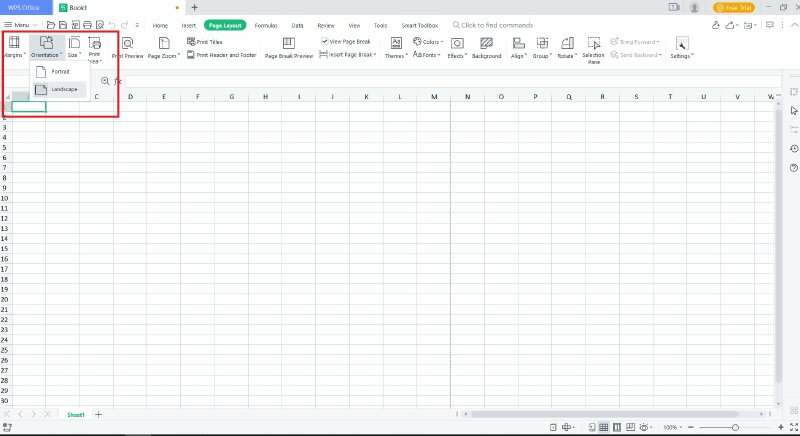The width and height of the screenshot is (800, 436).
Task: Switch to Page Break Preview
Action: click(289, 47)
